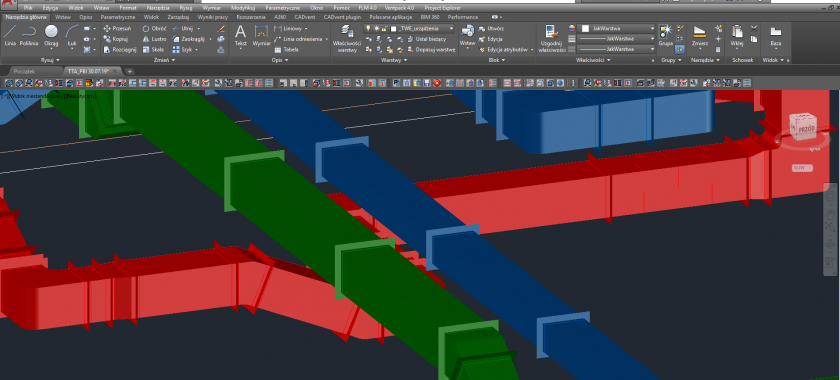Open the _TWE_urządzenia layer dropdown
Screen dimensions: 840x380
pyautogui.click(x=422, y=28)
